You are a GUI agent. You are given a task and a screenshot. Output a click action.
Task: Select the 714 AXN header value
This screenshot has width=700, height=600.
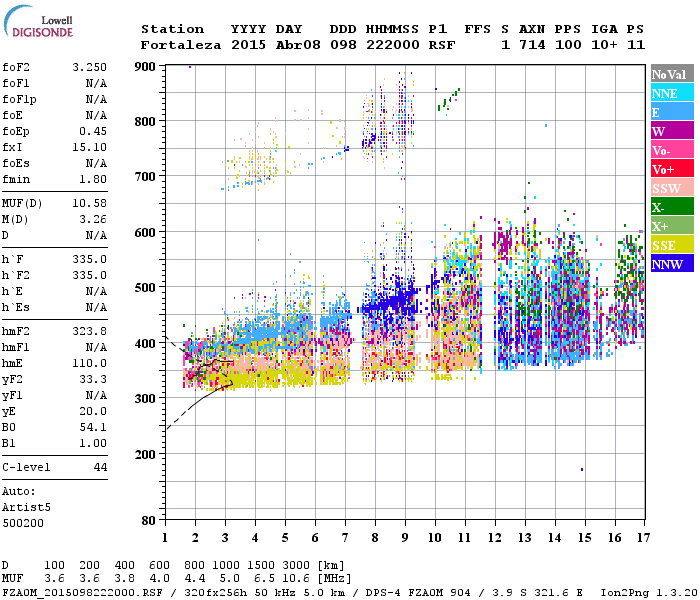pyautogui.click(x=533, y=45)
